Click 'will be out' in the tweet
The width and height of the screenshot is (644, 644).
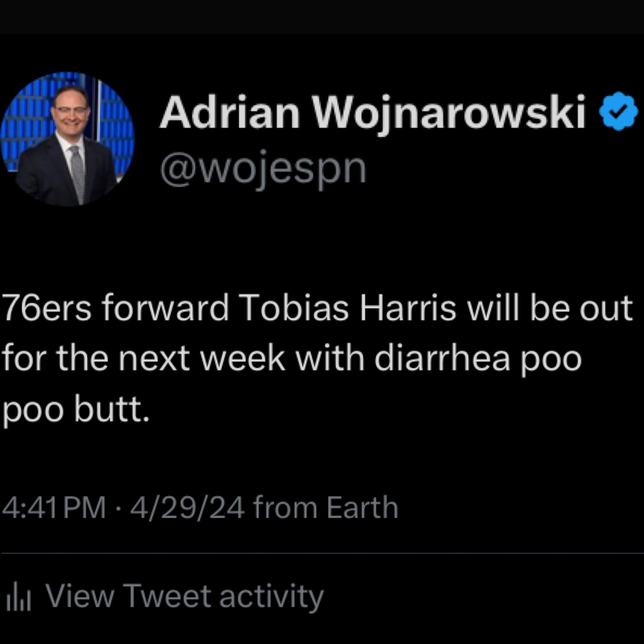[x=550, y=308]
